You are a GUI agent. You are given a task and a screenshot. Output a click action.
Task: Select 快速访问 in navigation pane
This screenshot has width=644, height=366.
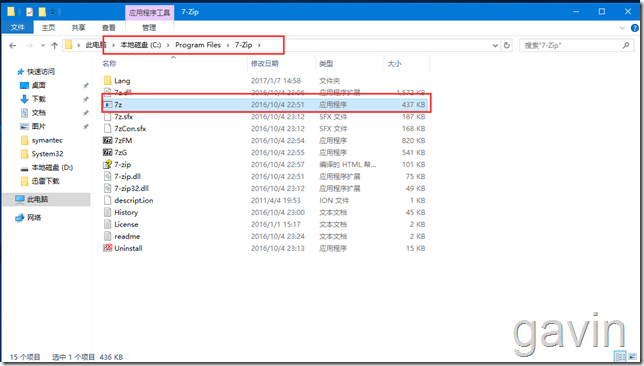(41, 71)
